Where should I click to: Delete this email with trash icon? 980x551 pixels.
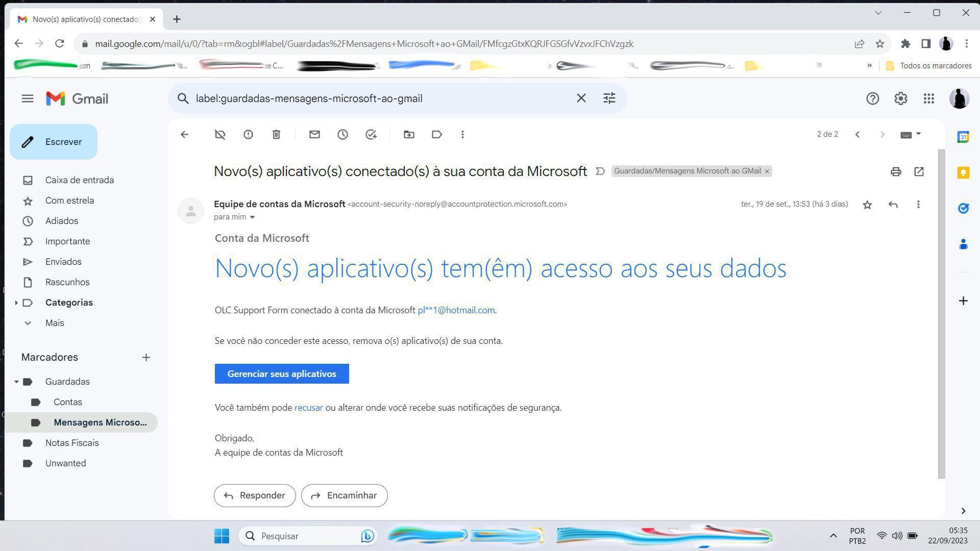(276, 135)
